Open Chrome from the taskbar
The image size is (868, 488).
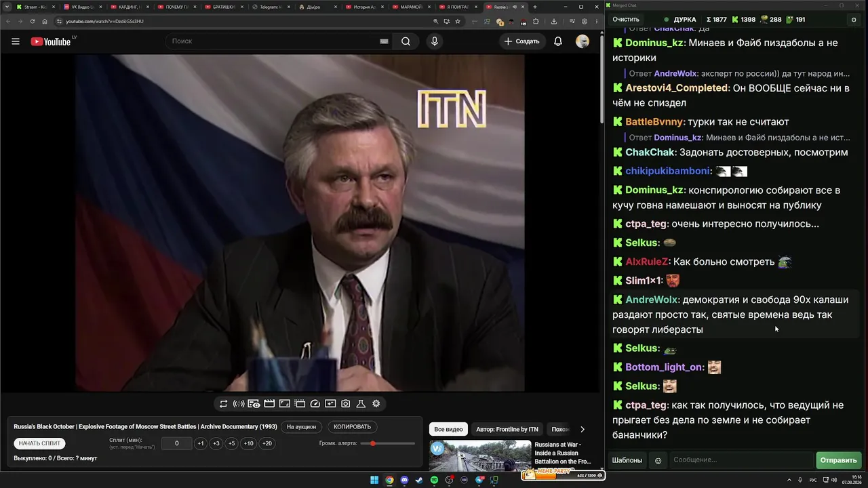coord(389,480)
